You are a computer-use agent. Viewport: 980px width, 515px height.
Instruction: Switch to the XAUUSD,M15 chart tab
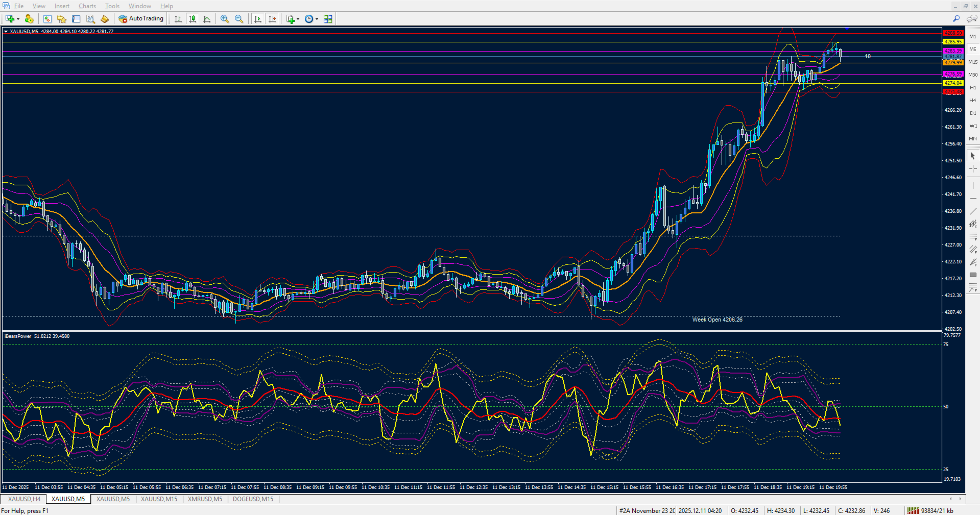(x=159, y=499)
